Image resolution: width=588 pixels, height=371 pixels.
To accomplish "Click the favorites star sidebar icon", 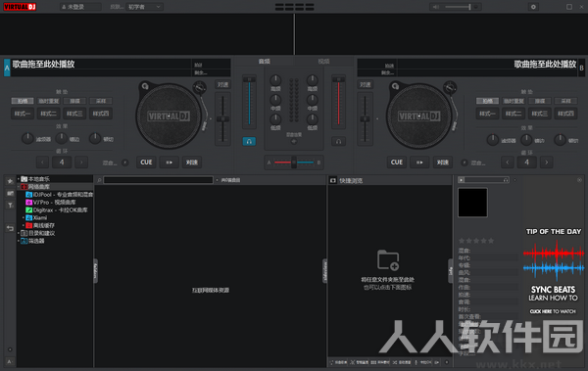I will [10, 181].
